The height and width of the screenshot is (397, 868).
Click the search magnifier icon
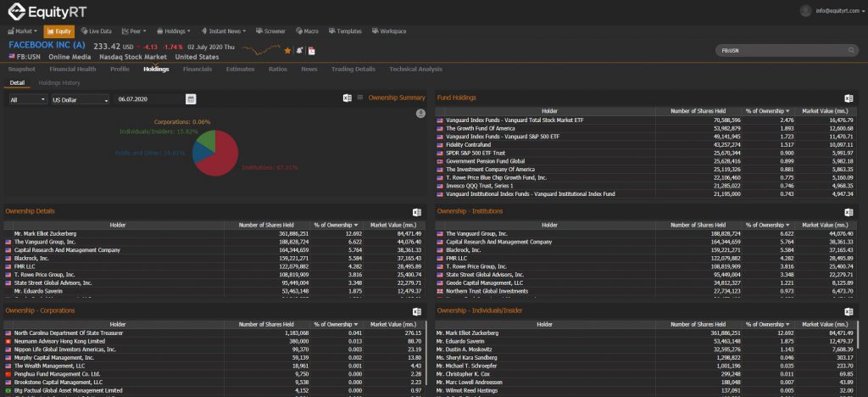[851, 50]
